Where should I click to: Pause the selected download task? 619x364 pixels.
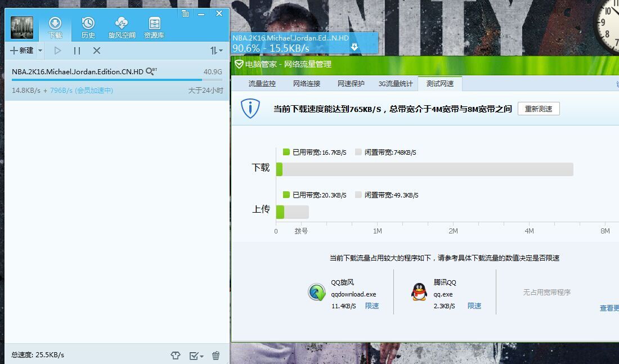tap(77, 51)
